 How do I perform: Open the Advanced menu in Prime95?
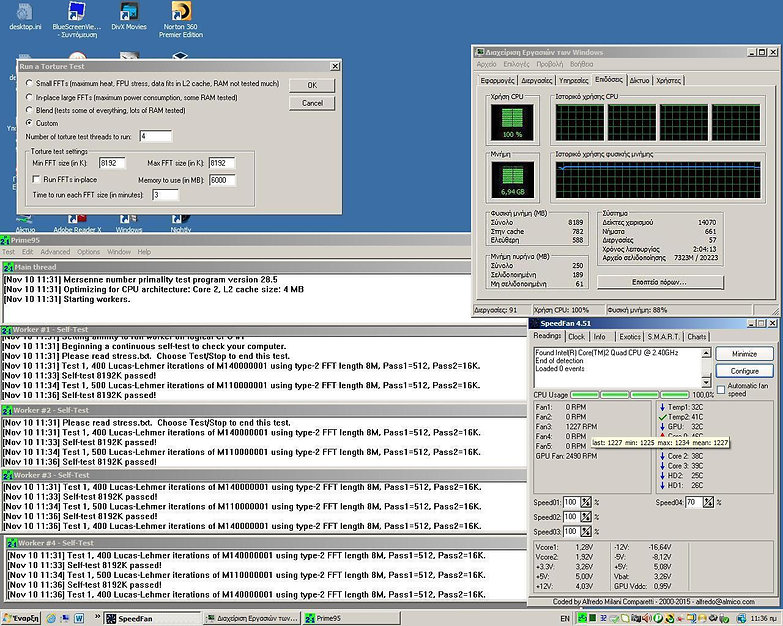pyautogui.click(x=56, y=252)
